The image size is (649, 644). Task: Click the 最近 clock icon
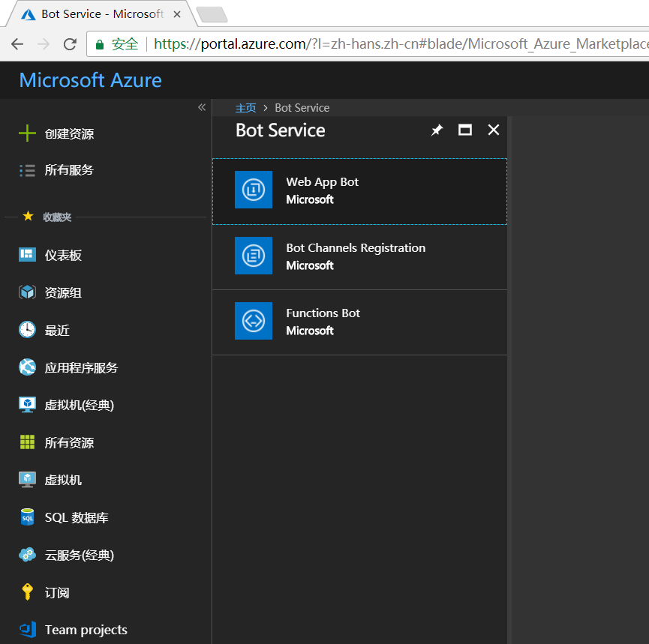(x=26, y=330)
